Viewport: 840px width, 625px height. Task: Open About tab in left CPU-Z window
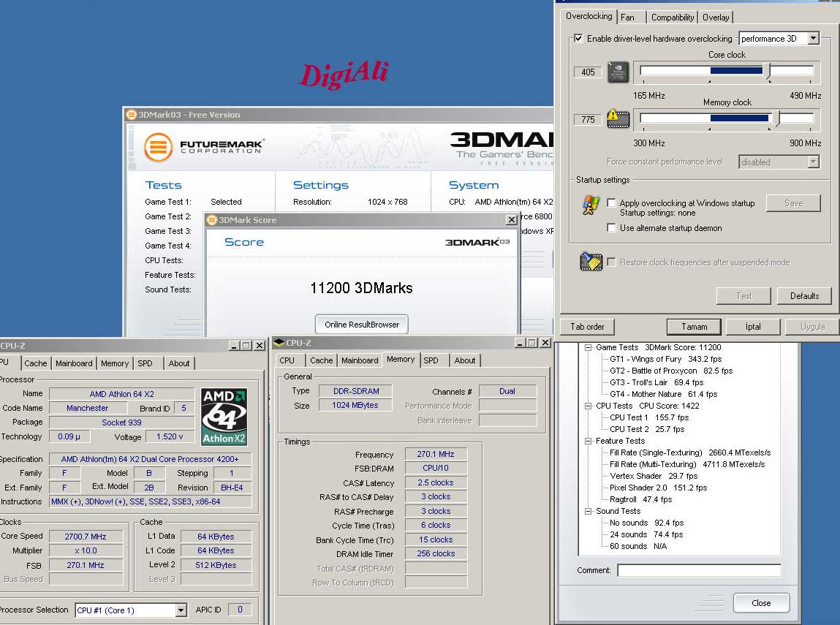(179, 363)
